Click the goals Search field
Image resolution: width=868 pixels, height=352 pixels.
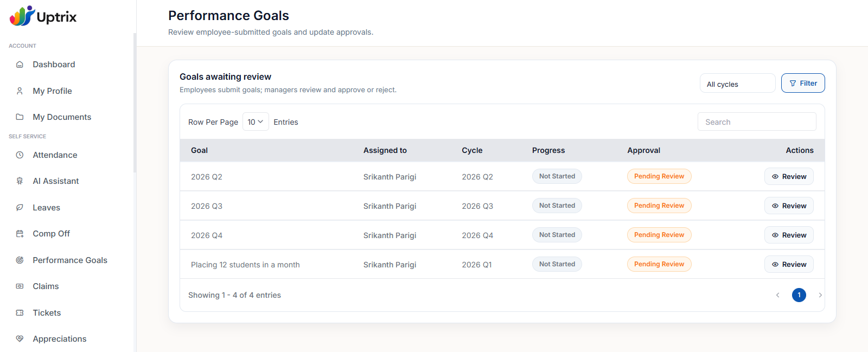coord(756,122)
